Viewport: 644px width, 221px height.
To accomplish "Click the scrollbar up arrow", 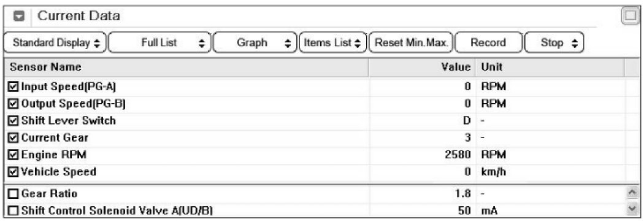I will click(x=631, y=192).
